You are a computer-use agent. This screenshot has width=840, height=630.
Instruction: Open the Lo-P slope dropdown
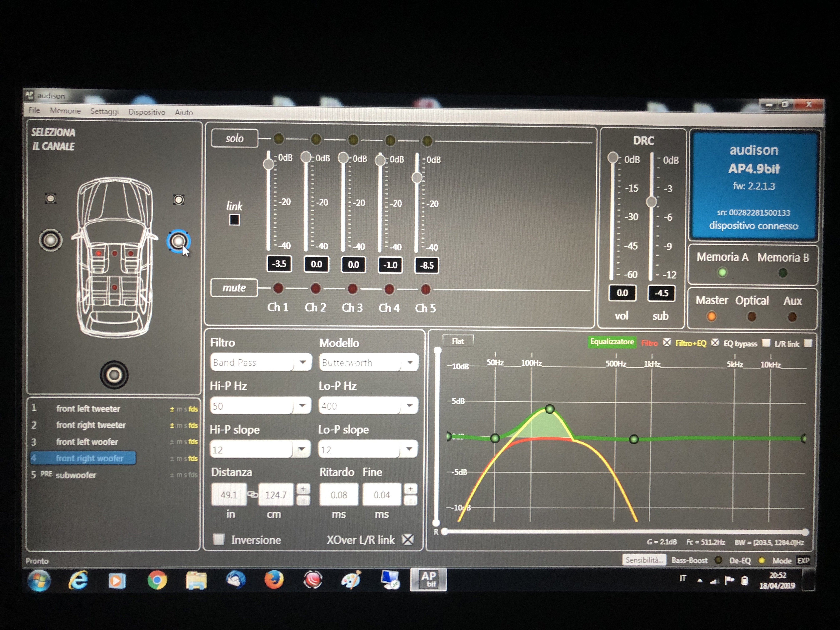point(368,450)
